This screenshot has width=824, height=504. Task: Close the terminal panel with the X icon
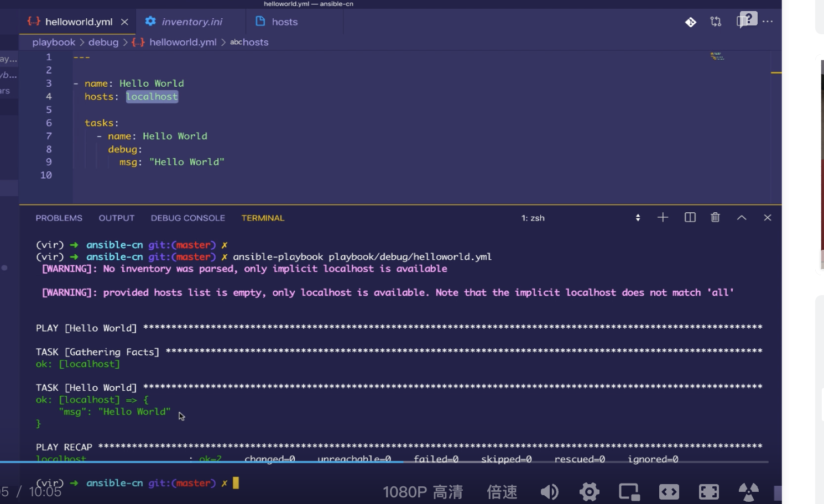(767, 218)
